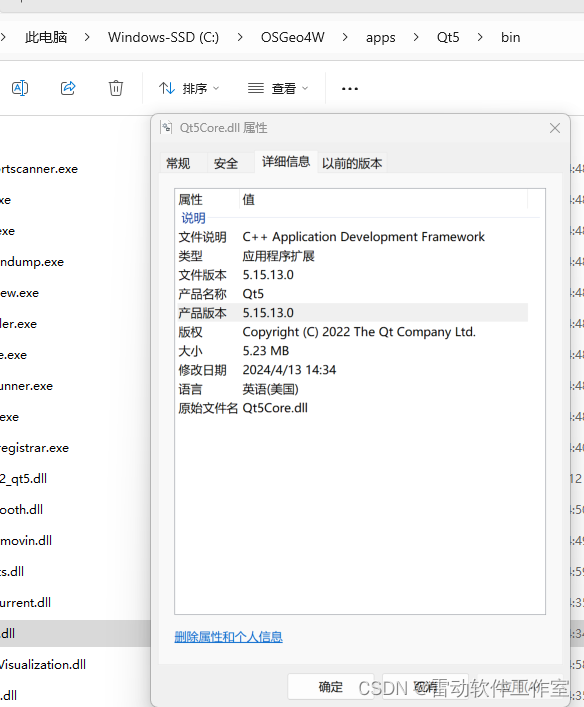Select the 文件版本 5.15.13.0 row

point(352,275)
